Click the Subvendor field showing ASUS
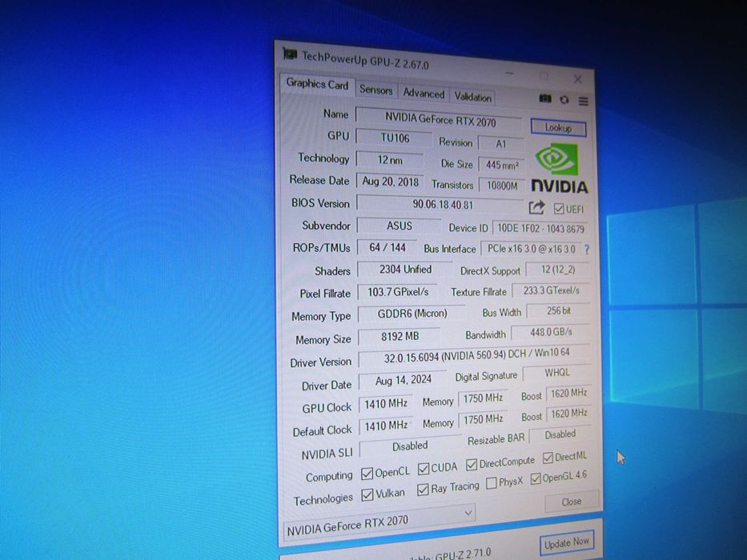The height and width of the screenshot is (560, 747). coord(400,226)
